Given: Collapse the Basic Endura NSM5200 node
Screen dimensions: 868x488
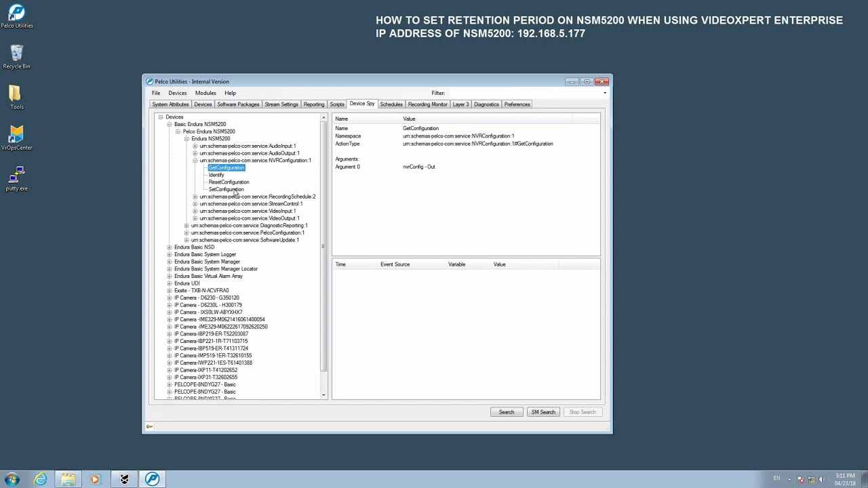Looking at the screenshot, I should (x=170, y=125).
